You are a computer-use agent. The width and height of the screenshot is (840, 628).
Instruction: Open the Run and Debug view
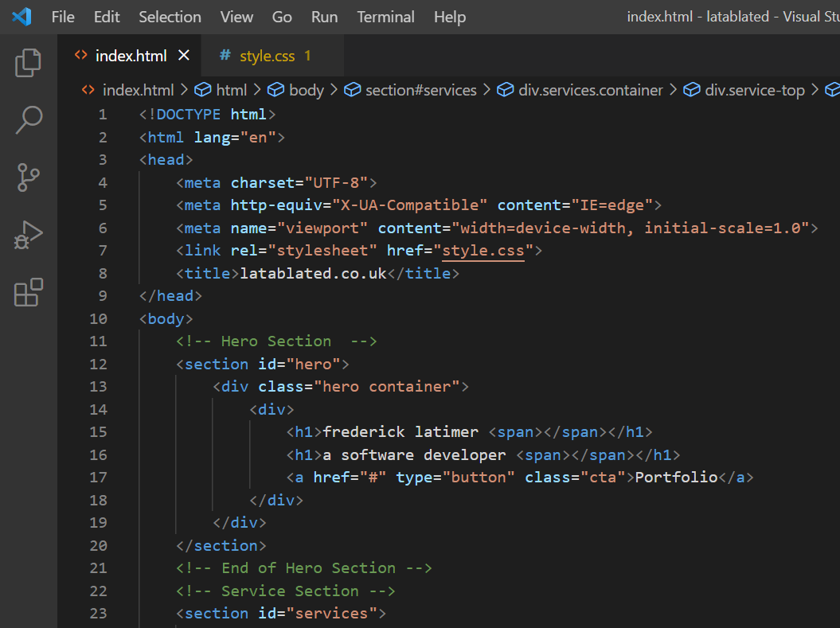tap(29, 236)
